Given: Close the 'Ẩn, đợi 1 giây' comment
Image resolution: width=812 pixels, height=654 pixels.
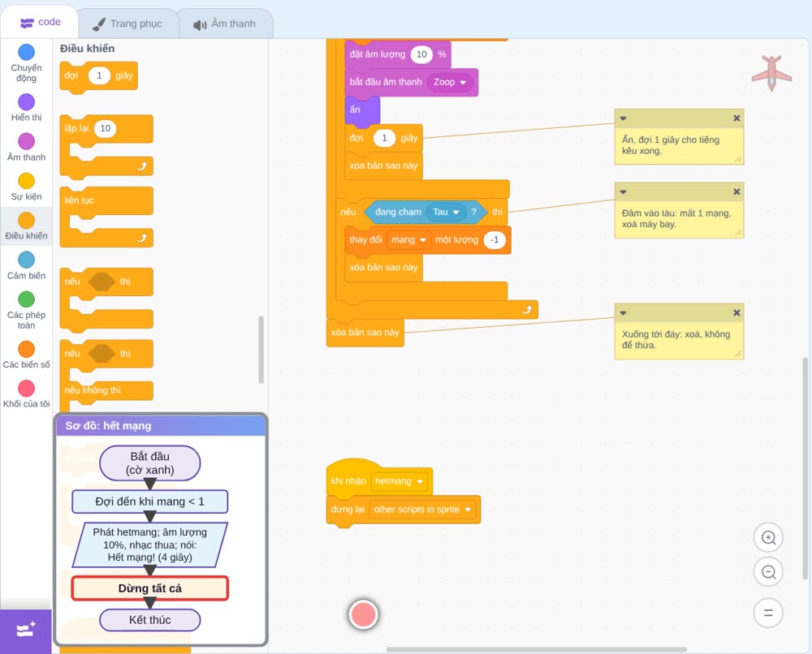Looking at the screenshot, I should [x=736, y=118].
